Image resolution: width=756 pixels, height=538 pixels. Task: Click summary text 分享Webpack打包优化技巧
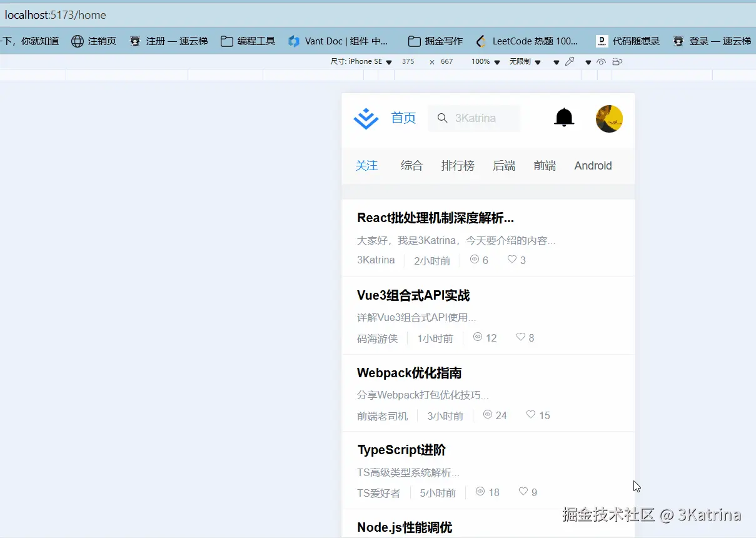point(423,395)
